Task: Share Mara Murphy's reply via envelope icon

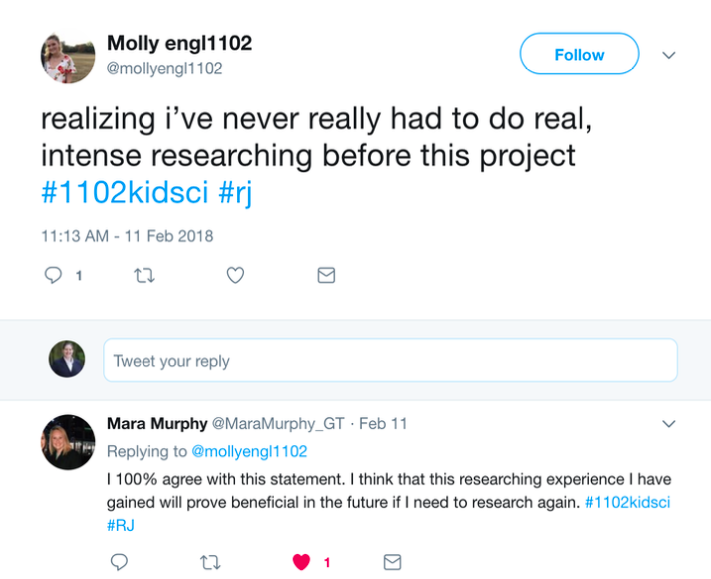Action: click(392, 561)
